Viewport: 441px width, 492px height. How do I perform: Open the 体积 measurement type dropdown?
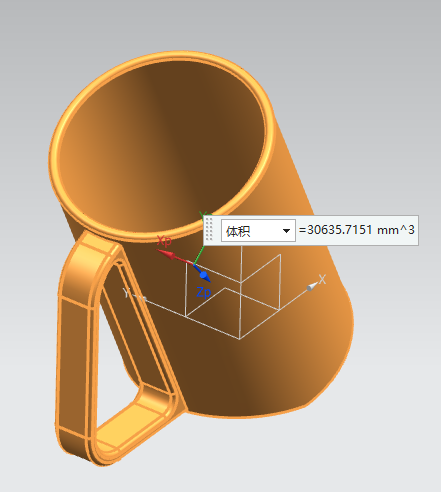pos(258,230)
